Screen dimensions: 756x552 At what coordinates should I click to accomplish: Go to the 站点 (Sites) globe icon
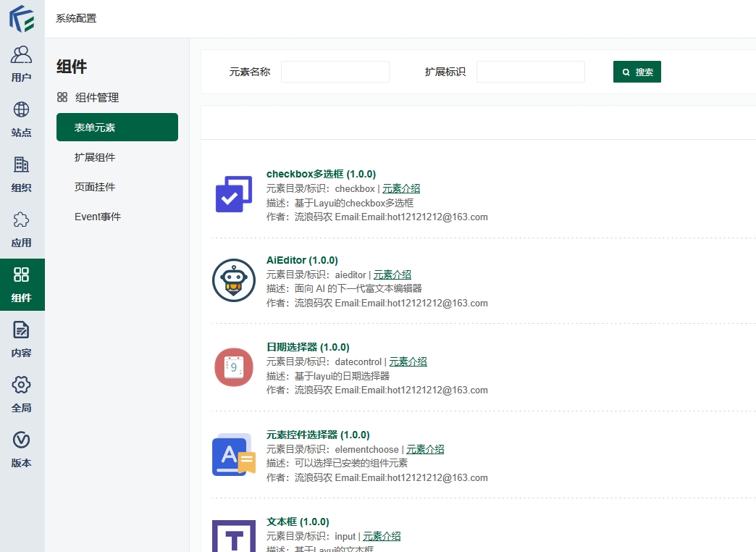[22, 119]
